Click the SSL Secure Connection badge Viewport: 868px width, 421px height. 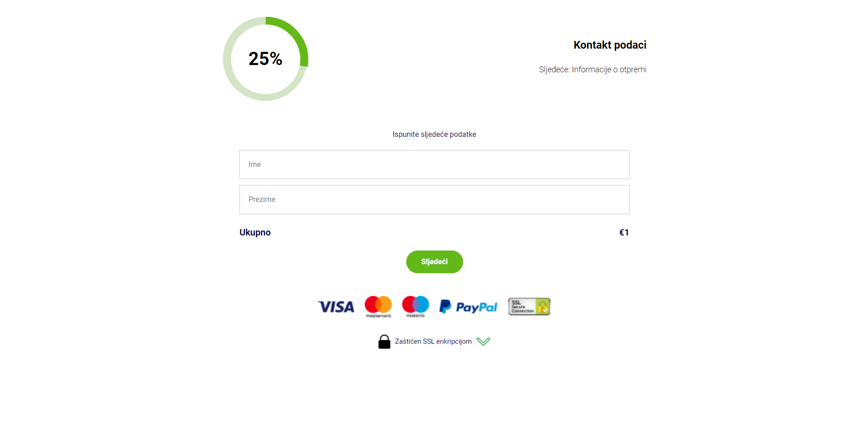coord(529,306)
